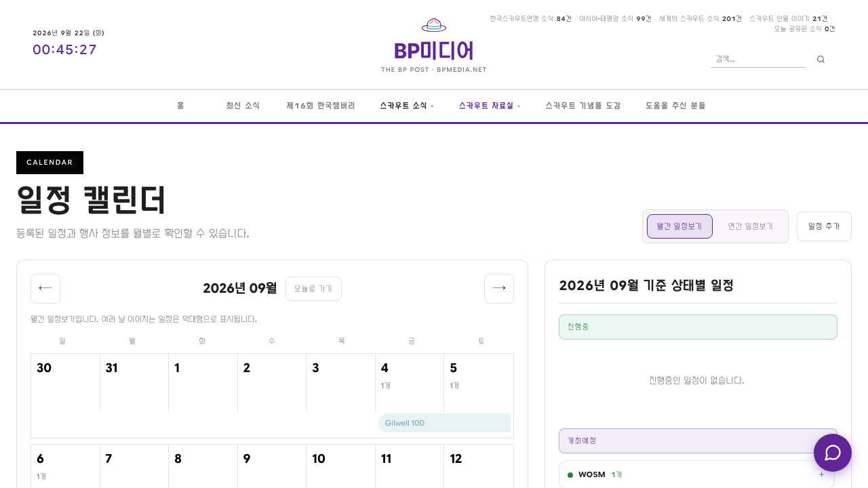Click the 일정 추가 button

[824, 226]
